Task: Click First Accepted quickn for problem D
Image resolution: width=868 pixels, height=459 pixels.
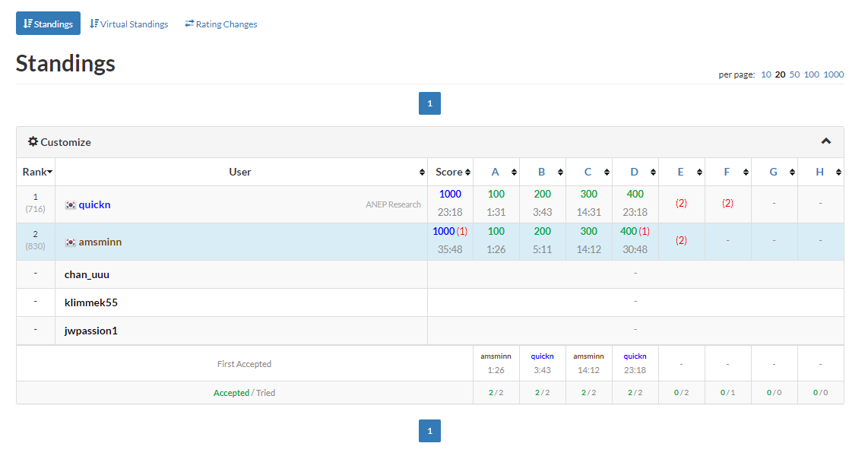Action: [x=635, y=356]
